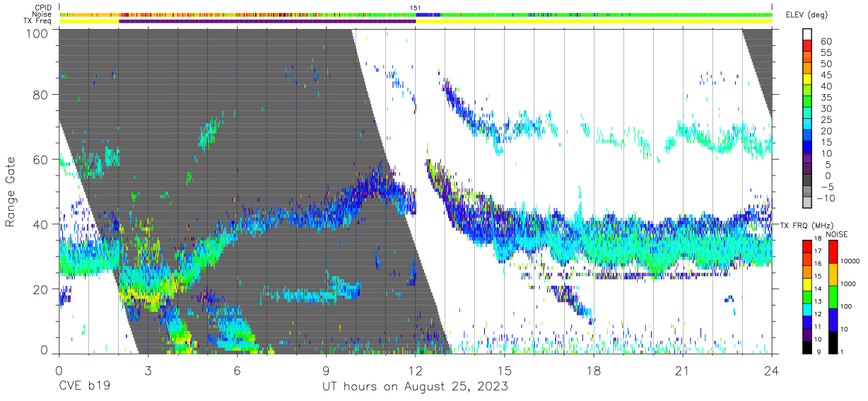Click the y-axis range gate label '60'
The width and height of the screenshot is (868, 401).
pos(40,159)
